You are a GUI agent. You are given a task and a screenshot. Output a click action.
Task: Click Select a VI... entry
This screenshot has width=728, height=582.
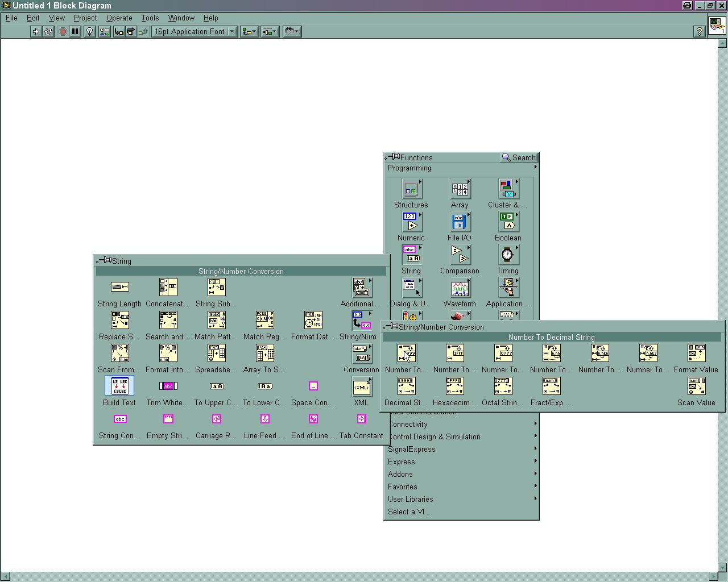coord(409,512)
